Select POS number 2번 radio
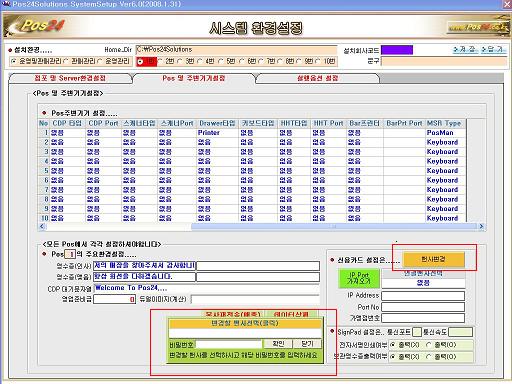Viewport: 512px width, 384px height. [x=166, y=61]
